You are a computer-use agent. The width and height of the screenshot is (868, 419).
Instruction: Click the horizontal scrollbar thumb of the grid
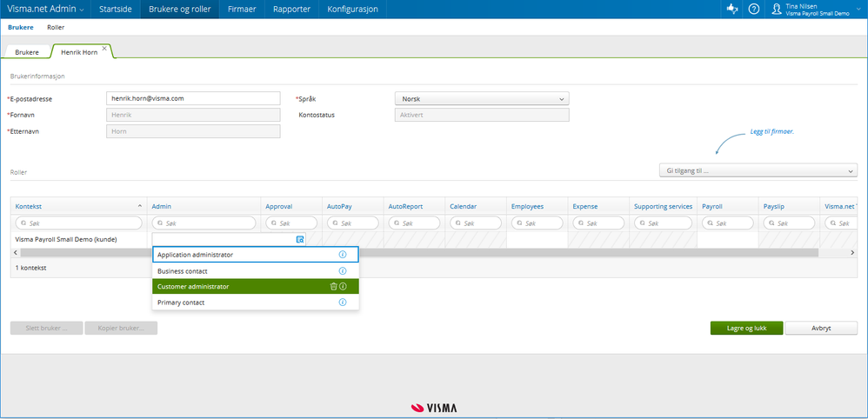pyautogui.click(x=419, y=252)
